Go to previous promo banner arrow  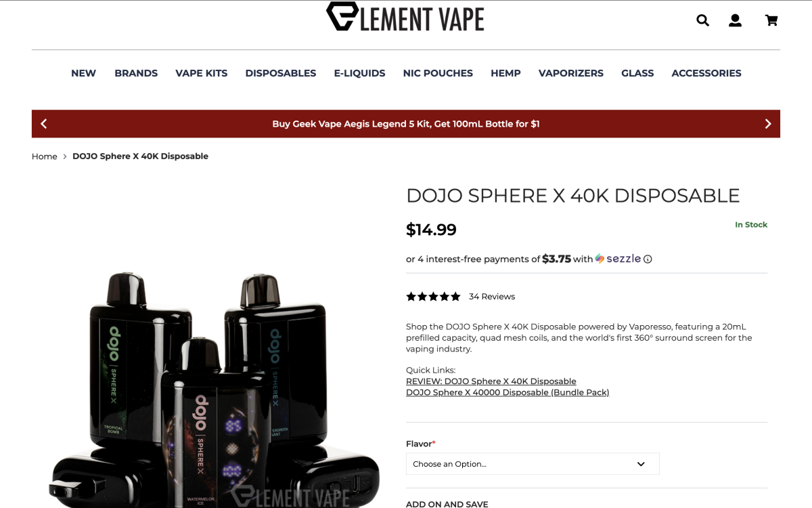[44, 124]
